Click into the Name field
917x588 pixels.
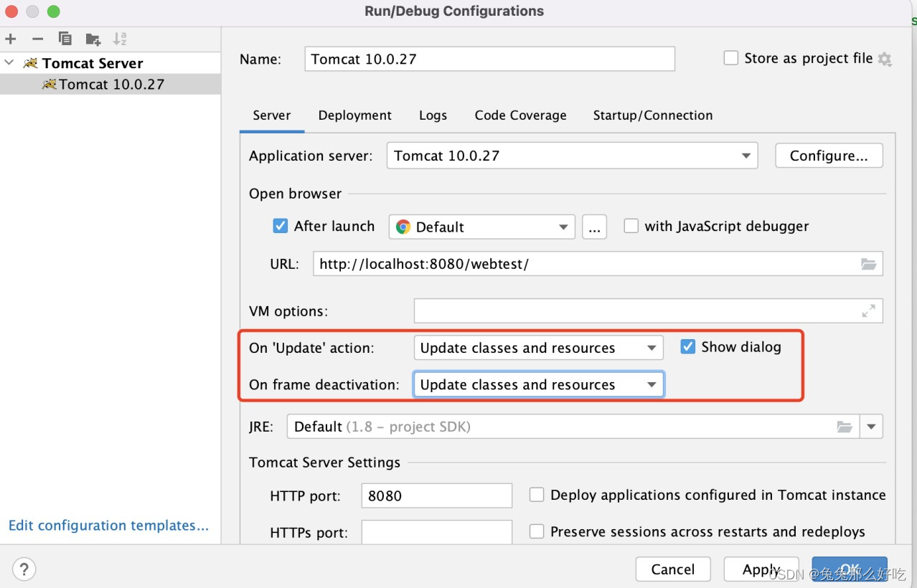tap(490, 59)
